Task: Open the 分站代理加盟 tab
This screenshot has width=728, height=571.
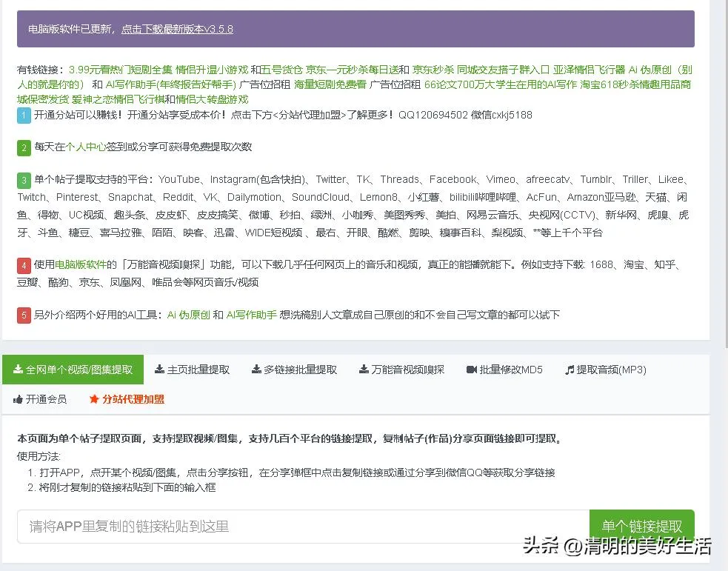Action: click(133, 399)
